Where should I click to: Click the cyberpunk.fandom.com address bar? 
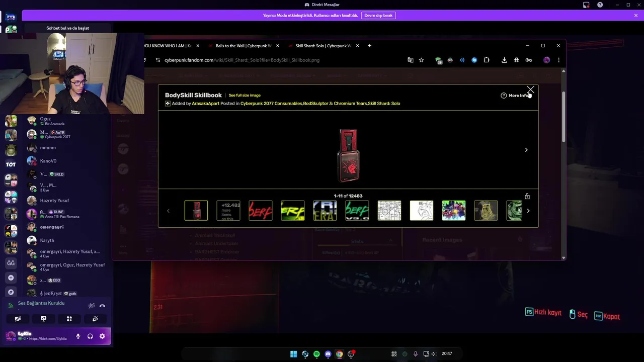(282, 60)
